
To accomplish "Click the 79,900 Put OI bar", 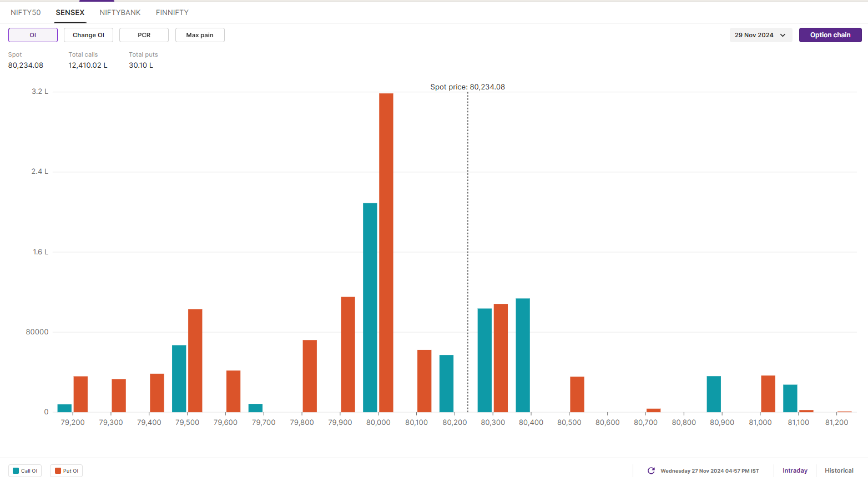I will (348, 354).
